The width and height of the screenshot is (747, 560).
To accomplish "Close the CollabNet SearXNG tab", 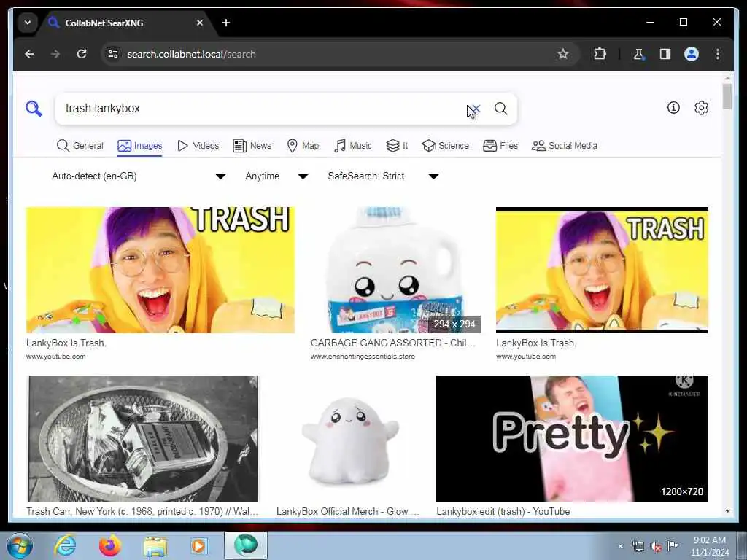I will (200, 23).
